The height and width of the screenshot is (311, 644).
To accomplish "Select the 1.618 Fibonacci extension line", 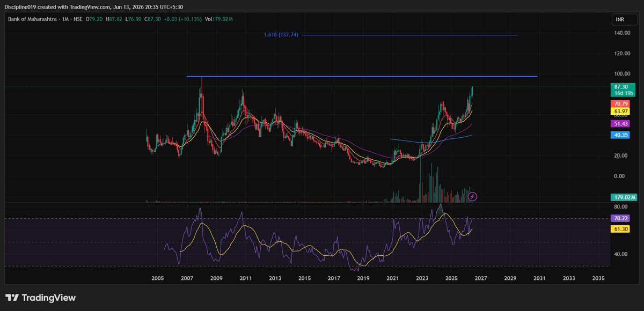I will pos(411,35).
